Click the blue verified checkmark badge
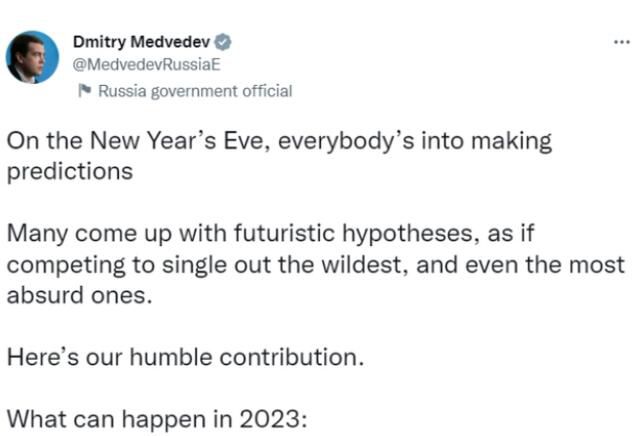 [223, 42]
